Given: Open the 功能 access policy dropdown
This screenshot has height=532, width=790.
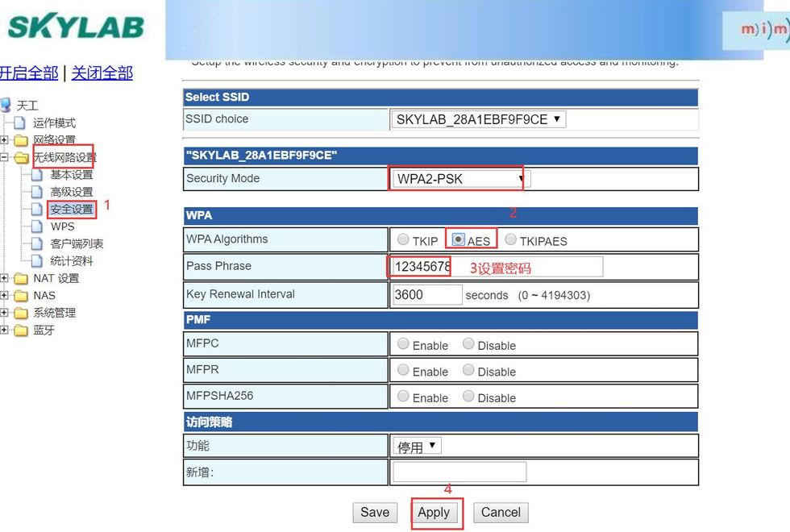Looking at the screenshot, I should coord(417,446).
